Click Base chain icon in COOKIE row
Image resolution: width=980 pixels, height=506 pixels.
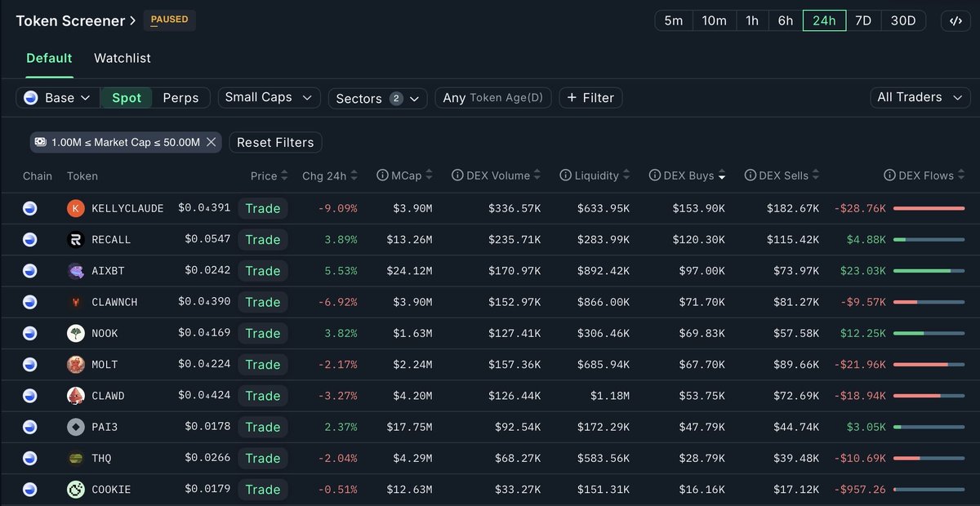click(x=30, y=490)
